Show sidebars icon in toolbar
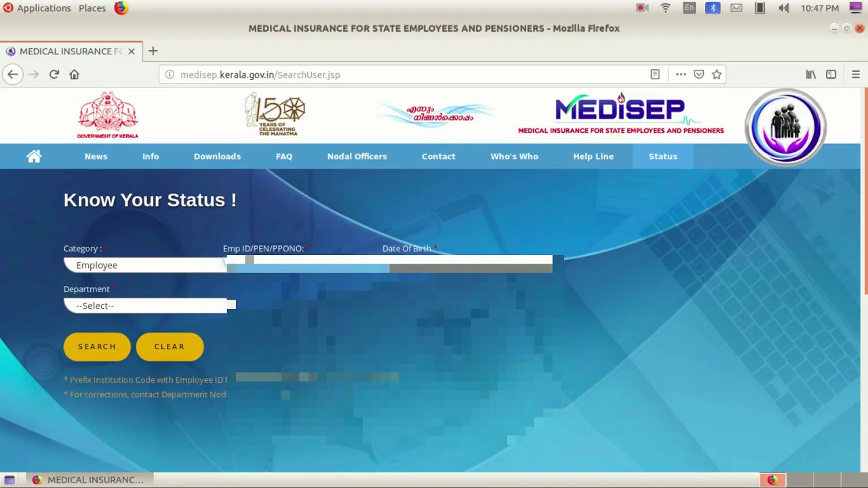Viewport: 868px width, 488px height. pyautogui.click(x=831, y=75)
